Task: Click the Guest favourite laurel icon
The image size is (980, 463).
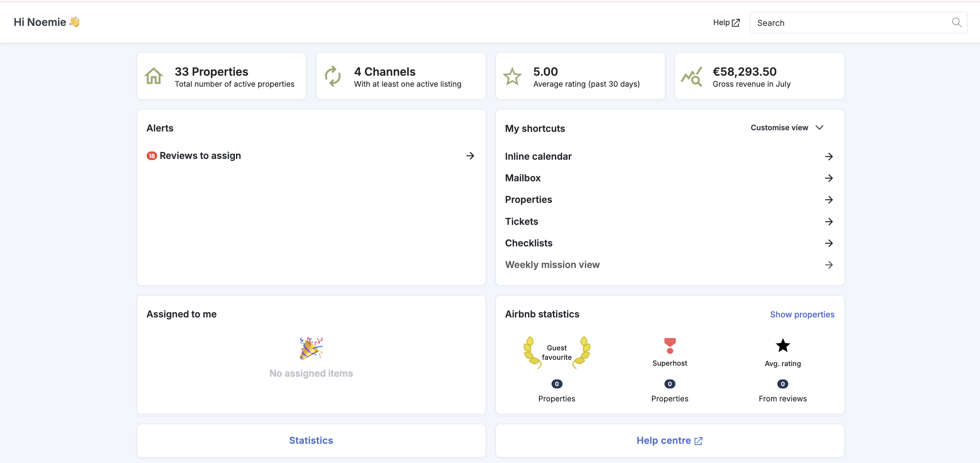Action: (x=557, y=352)
